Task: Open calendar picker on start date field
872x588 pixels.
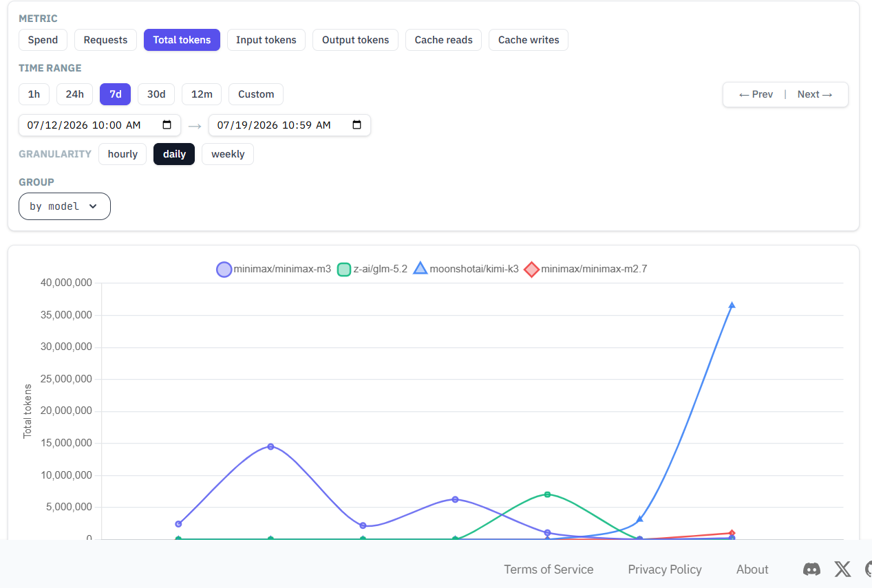Action: pos(167,125)
